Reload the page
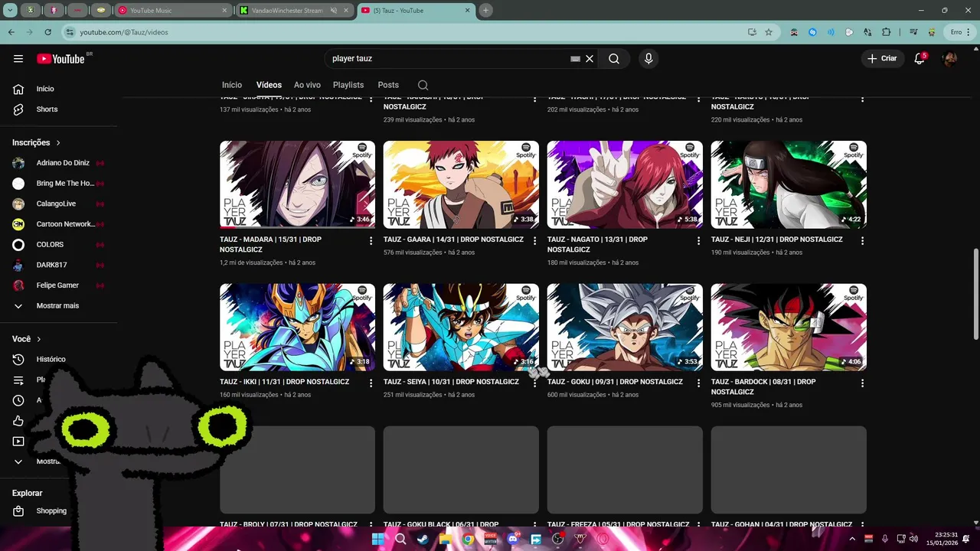Image resolution: width=980 pixels, height=551 pixels. pyautogui.click(x=47, y=32)
